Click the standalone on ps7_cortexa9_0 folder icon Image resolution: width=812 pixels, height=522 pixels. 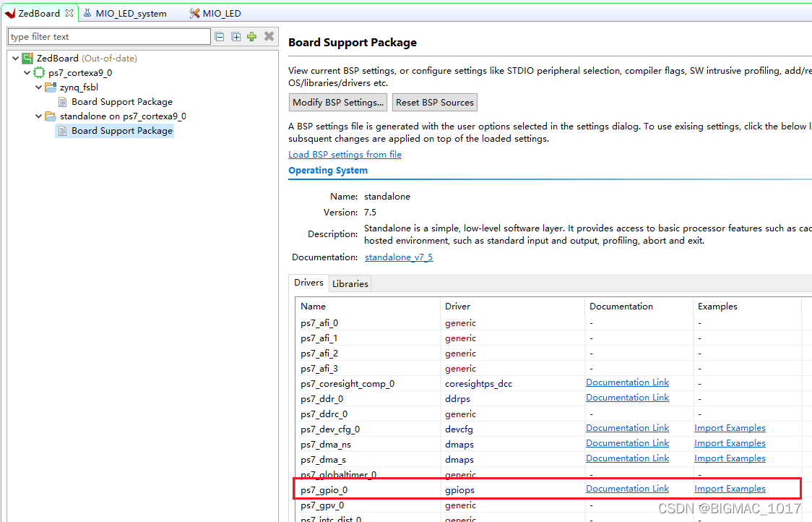click(51, 116)
